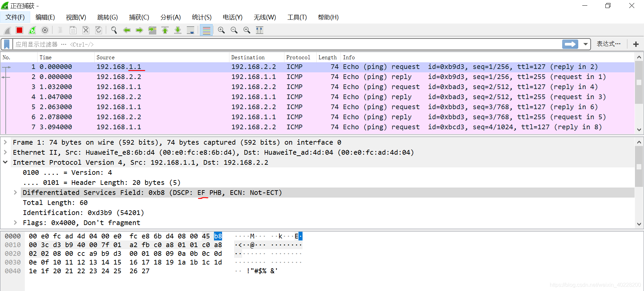Select packet 7 at time 3.094000
Viewport: 644px width, 291px height.
317,127
